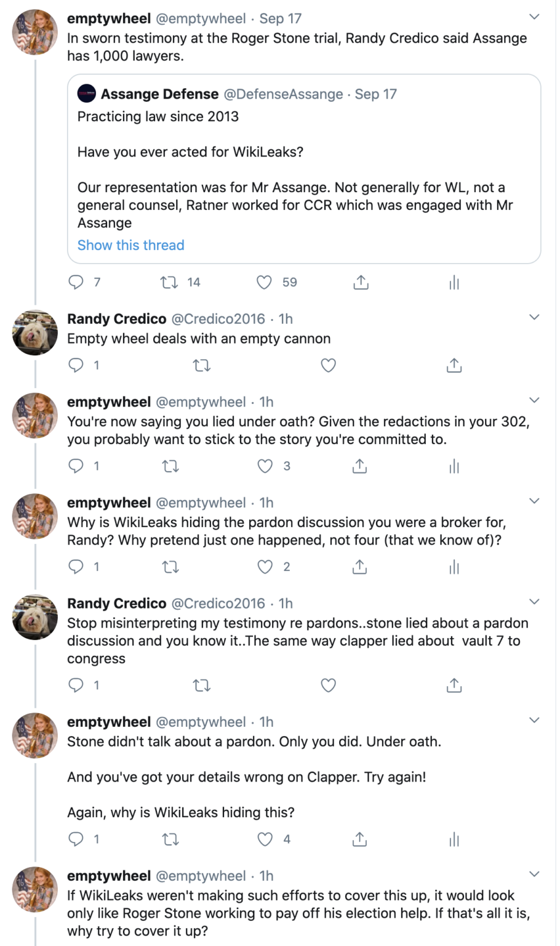560x946 pixels.
Task: Like the "empty cannon" reply
Action: (x=329, y=365)
